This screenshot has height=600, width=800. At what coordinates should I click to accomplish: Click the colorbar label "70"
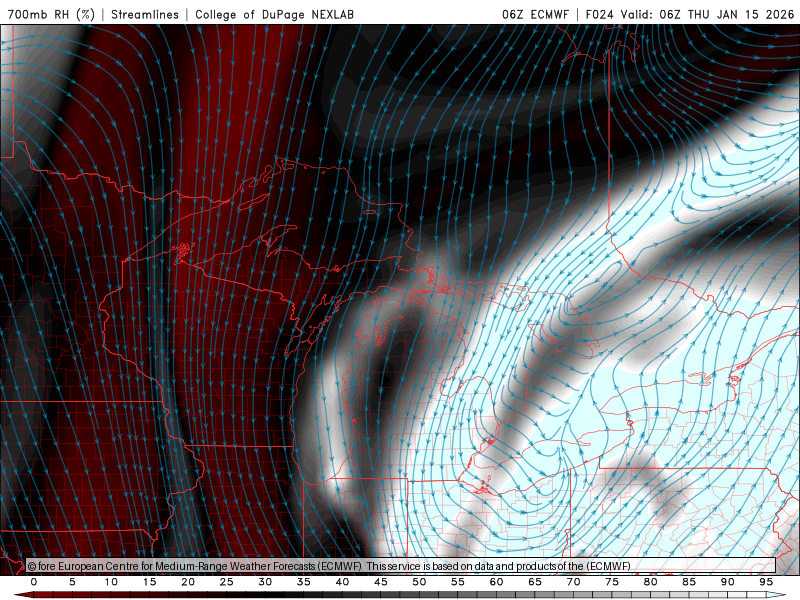[573, 582]
